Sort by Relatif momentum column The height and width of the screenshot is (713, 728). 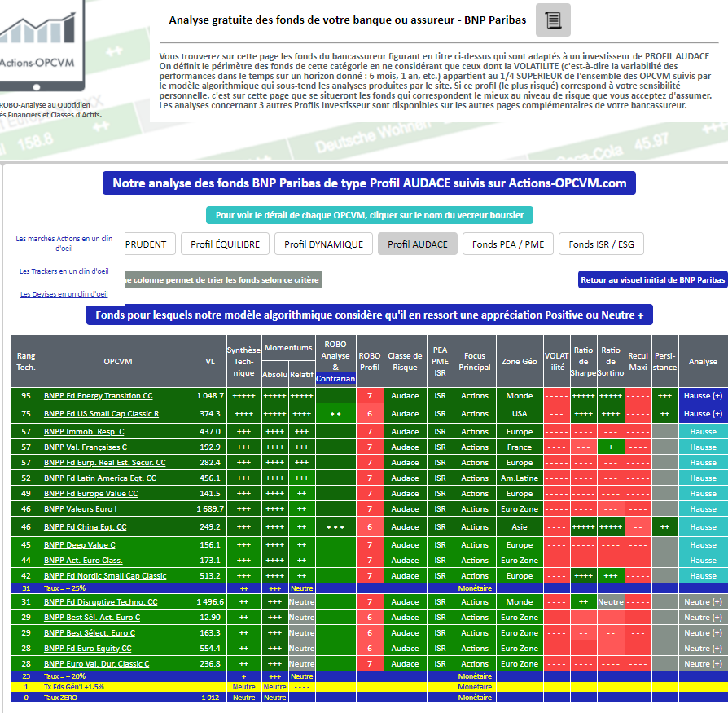(302, 374)
